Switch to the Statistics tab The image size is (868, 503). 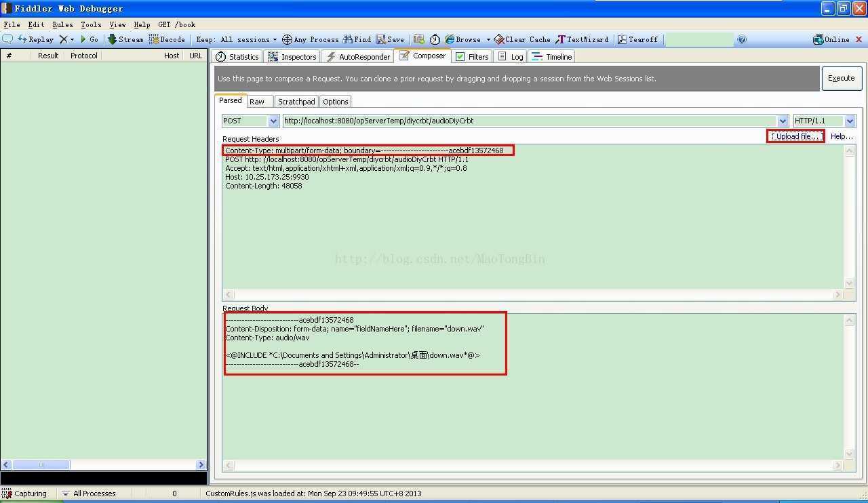[x=237, y=57]
